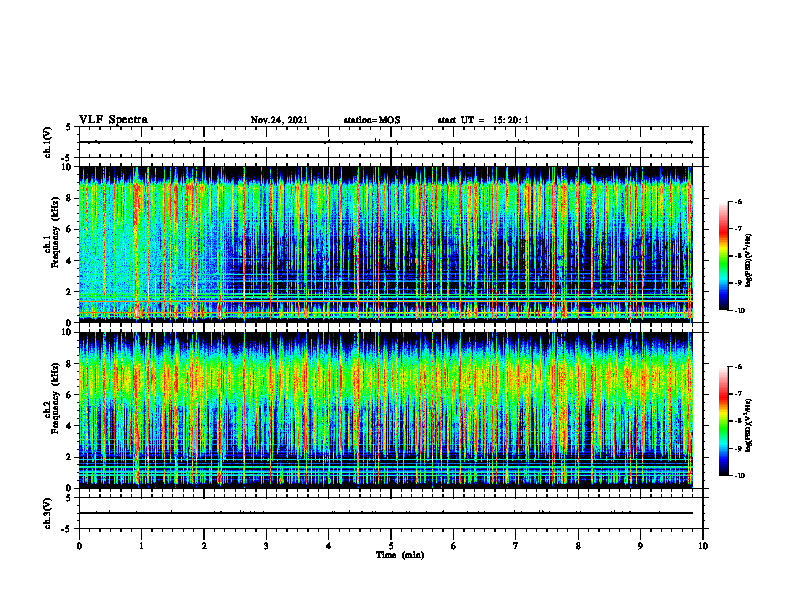Screen dimensions: 792x612
Task: Click the "8" kHz tick on ch.1 frequency axis
Action: tap(70, 198)
